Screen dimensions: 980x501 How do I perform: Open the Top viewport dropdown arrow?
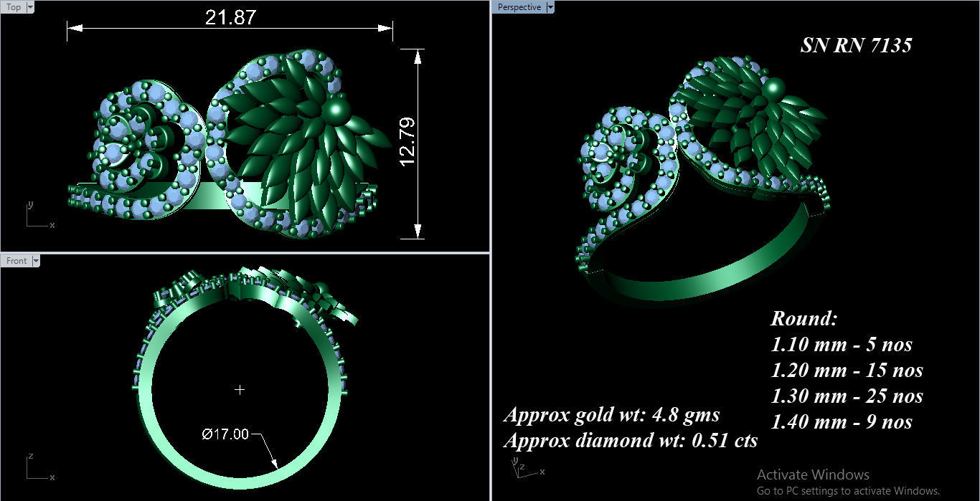(31, 7)
